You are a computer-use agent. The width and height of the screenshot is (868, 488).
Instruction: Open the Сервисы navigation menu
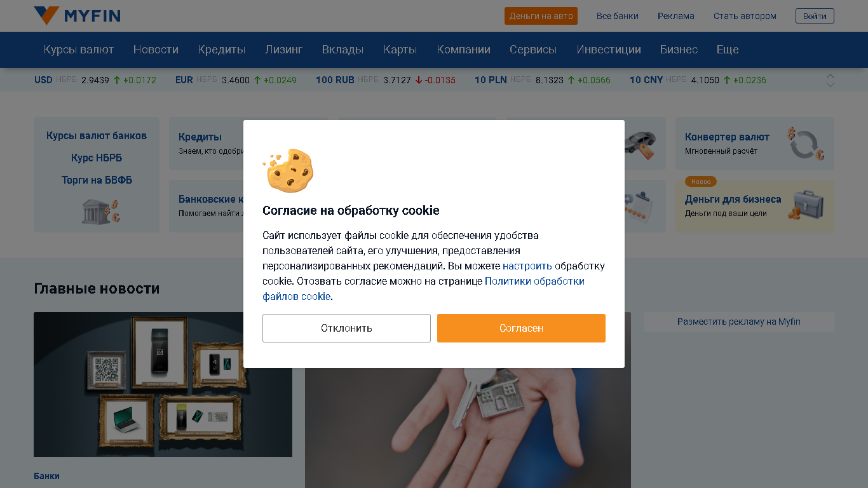click(x=533, y=50)
